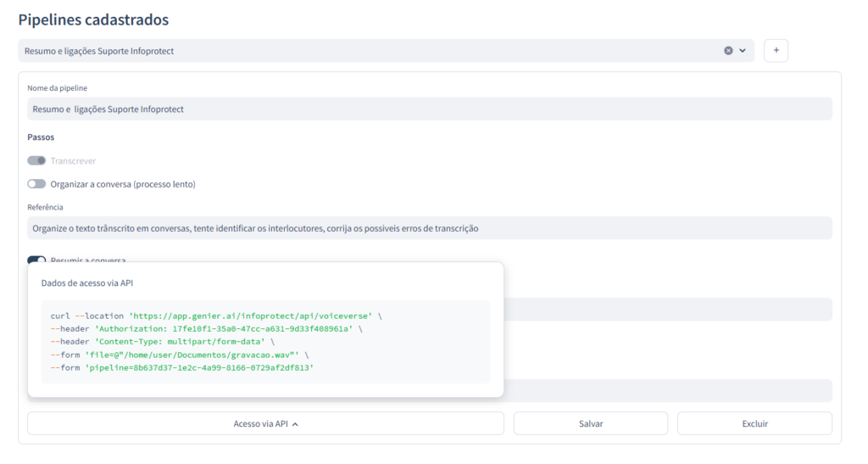Disable the Resumir a conversa switch
This screenshot has height=464, width=868.
[x=36, y=260]
